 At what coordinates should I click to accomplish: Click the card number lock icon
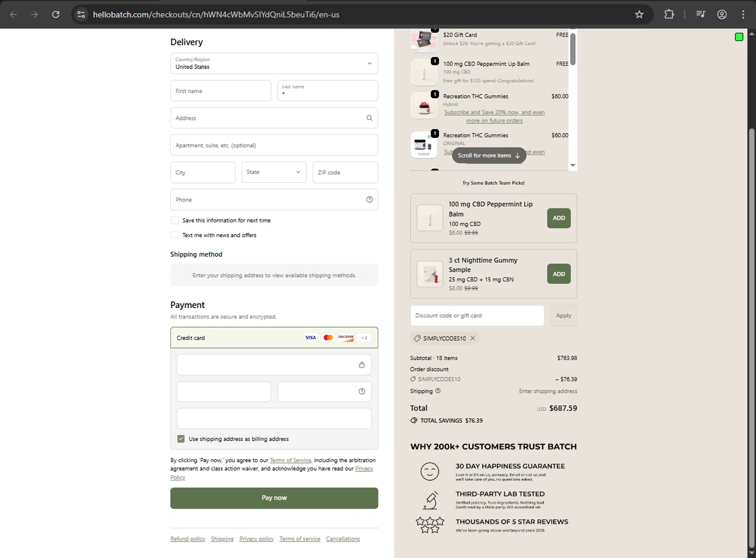362,364
